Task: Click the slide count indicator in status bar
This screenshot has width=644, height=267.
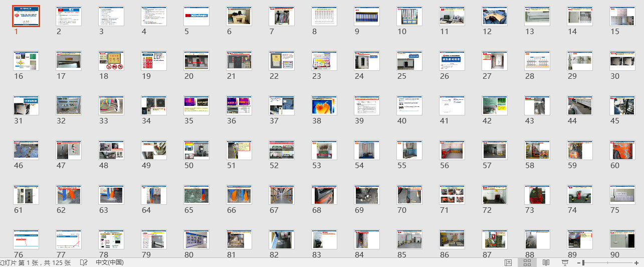Action: tap(36, 262)
